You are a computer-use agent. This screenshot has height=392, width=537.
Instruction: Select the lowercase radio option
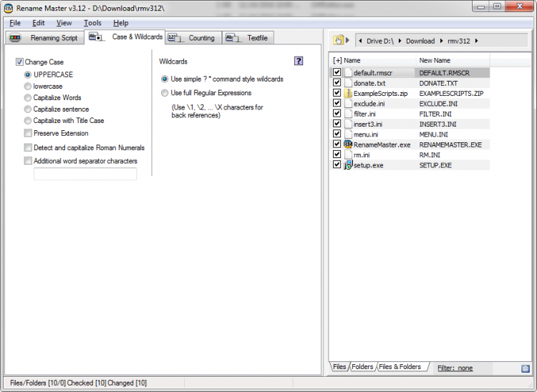[x=28, y=87]
